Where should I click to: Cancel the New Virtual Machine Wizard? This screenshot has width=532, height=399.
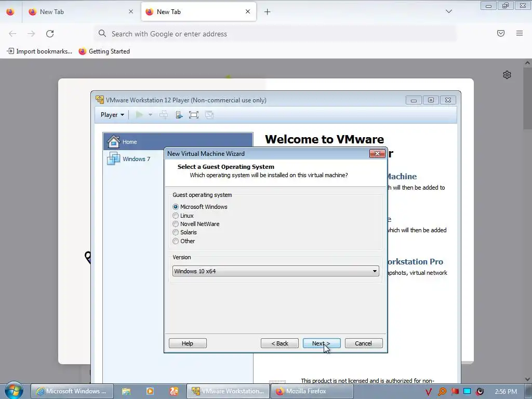364,343
